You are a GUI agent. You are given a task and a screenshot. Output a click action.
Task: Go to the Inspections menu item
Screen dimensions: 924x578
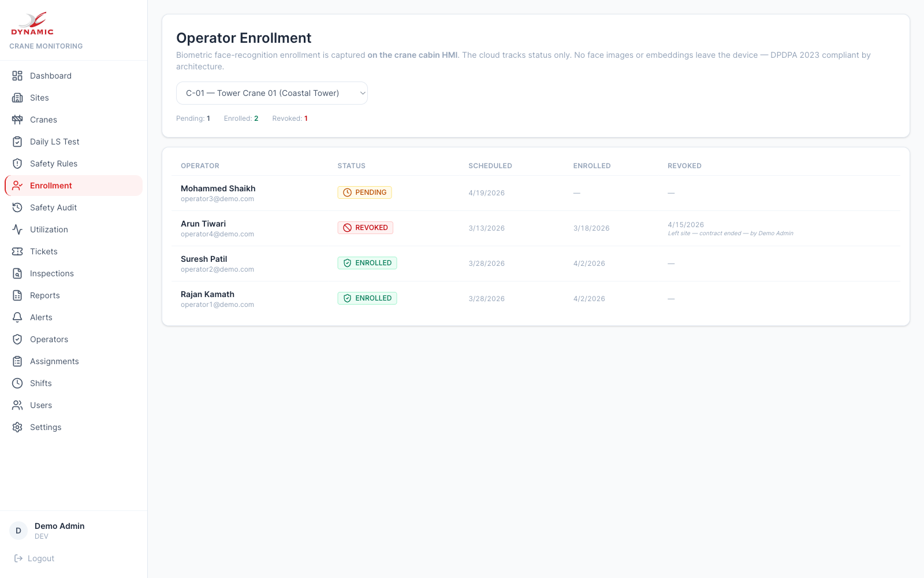[x=52, y=273]
